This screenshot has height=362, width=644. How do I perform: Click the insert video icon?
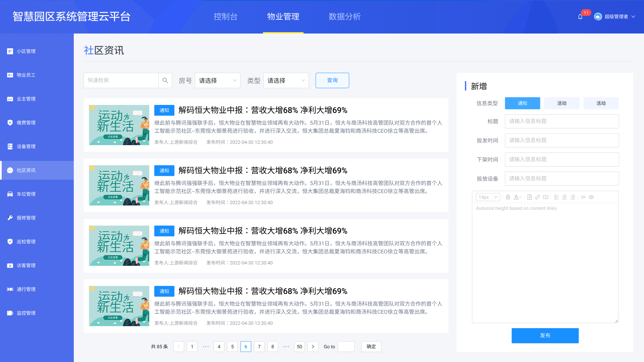(546, 197)
